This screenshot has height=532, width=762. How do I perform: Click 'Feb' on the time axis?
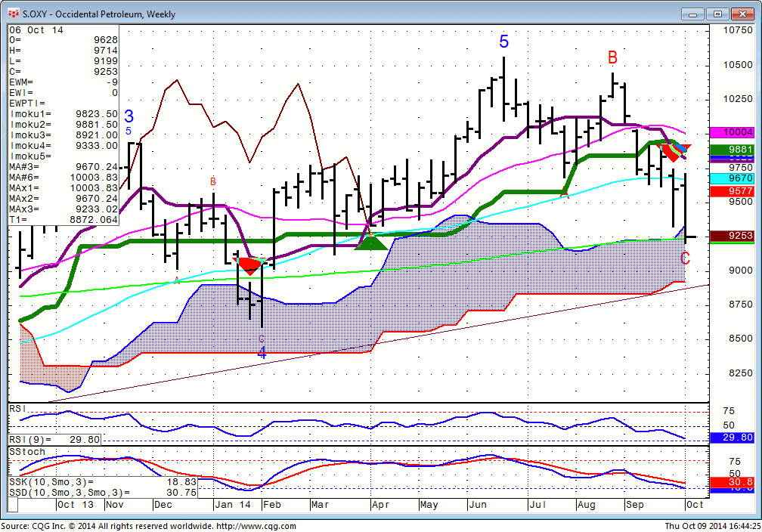tap(272, 505)
